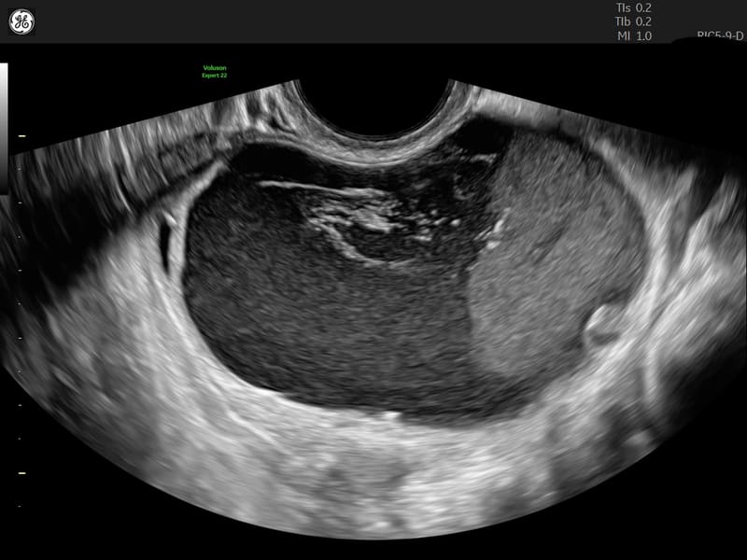Select the TIb 0.2 thermal index readout
747x560 pixels.
(x=634, y=21)
